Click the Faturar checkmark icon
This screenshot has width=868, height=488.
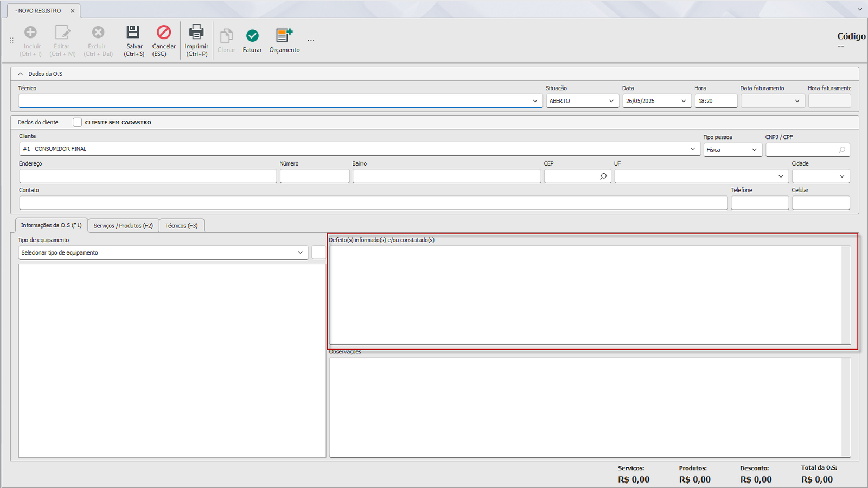point(252,36)
